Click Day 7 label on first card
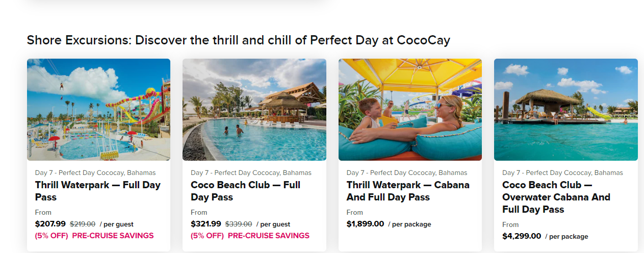 point(95,172)
